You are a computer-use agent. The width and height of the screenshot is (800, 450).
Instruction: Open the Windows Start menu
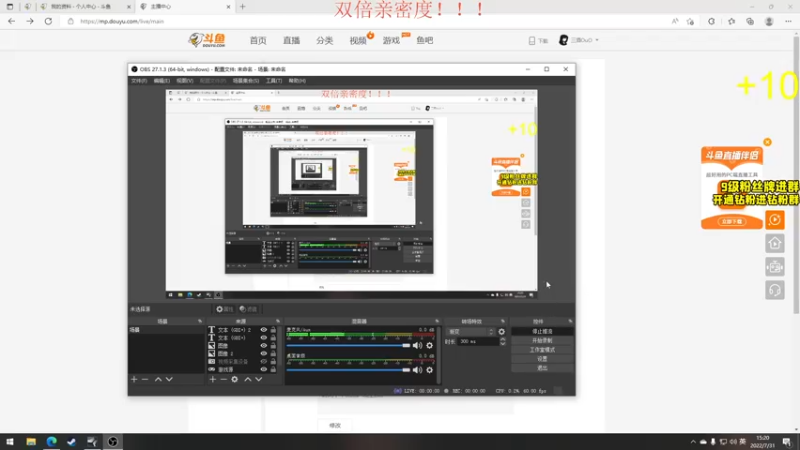pyautogui.click(x=10, y=442)
